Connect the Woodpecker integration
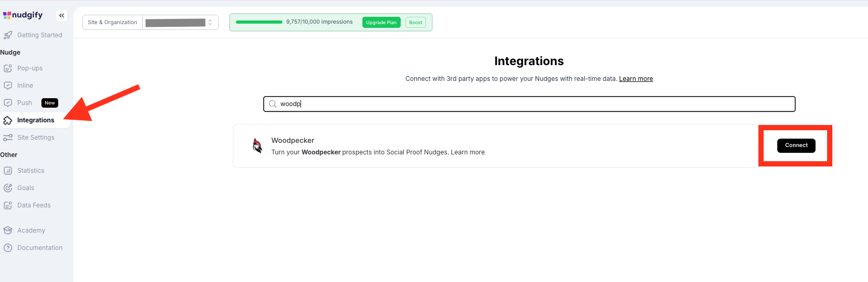Screen dimensions: 868x282 coord(796,145)
